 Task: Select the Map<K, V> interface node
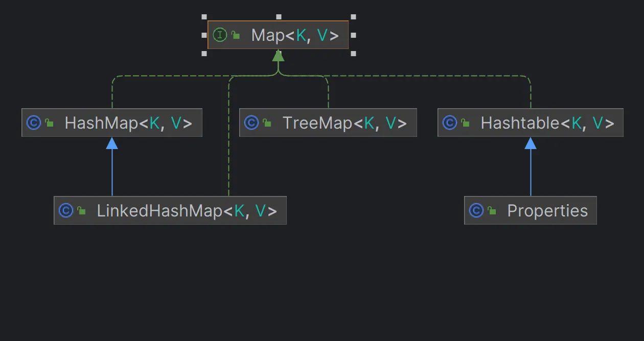point(278,35)
